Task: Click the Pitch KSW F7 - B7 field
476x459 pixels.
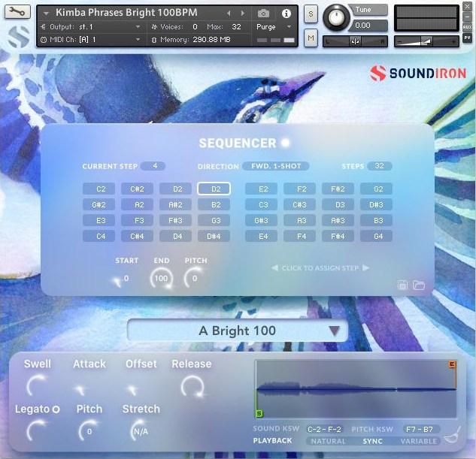Action: click(x=420, y=429)
